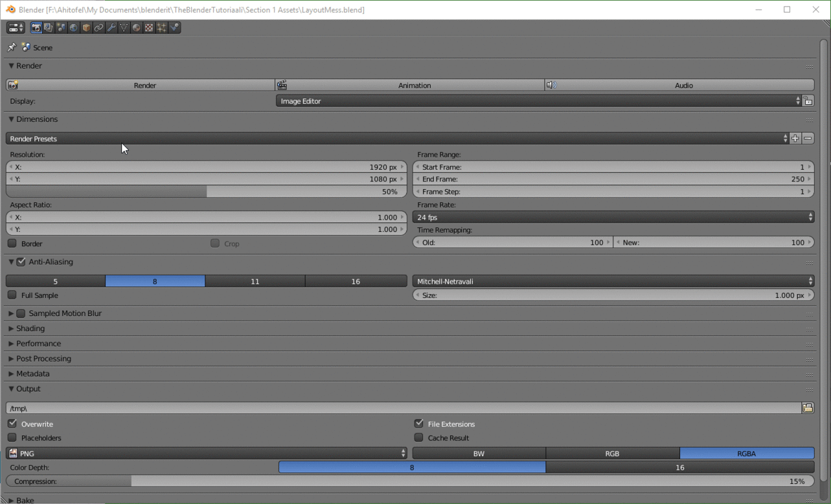831x504 pixels.
Task: Click the clapperboard icon on the Animation button
Action: pyautogui.click(x=282, y=85)
